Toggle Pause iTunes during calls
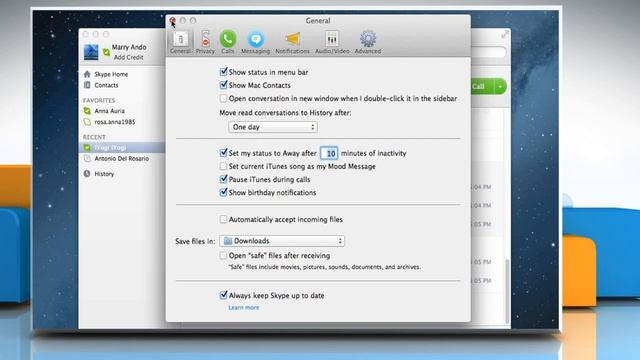The image size is (640, 360). (x=223, y=179)
